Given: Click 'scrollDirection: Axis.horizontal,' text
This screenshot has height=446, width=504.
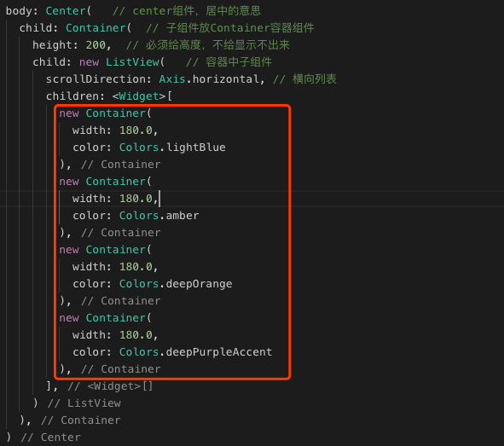Looking at the screenshot, I should [x=155, y=79].
